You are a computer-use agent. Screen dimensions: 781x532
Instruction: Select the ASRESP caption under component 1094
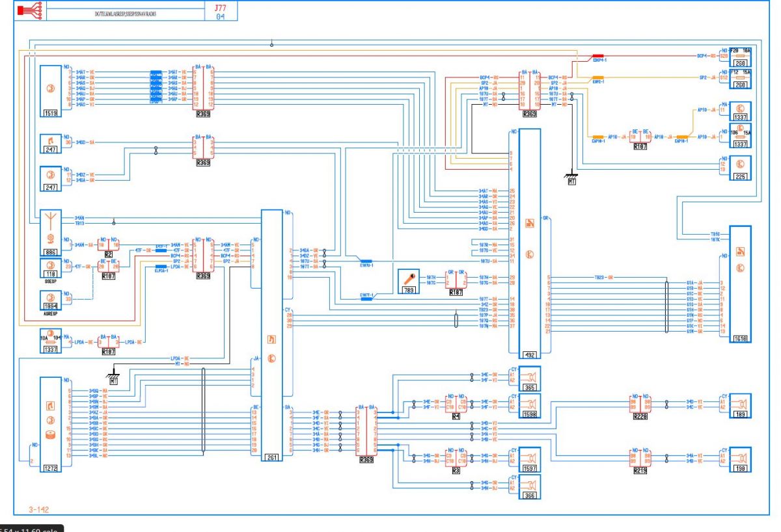click(x=49, y=313)
